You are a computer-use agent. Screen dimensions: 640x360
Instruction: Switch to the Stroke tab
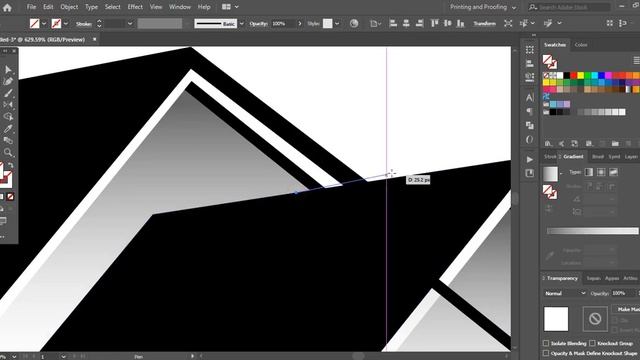(550, 156)
